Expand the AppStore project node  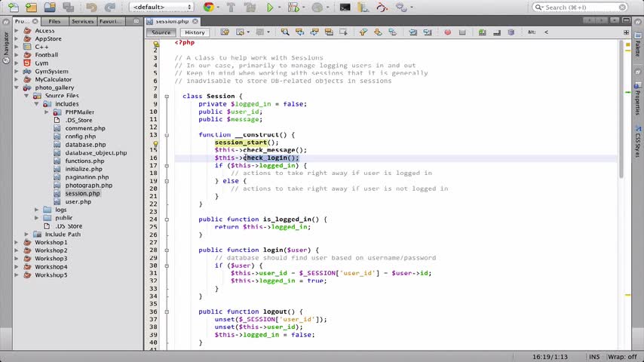click(x=17, y=38)
